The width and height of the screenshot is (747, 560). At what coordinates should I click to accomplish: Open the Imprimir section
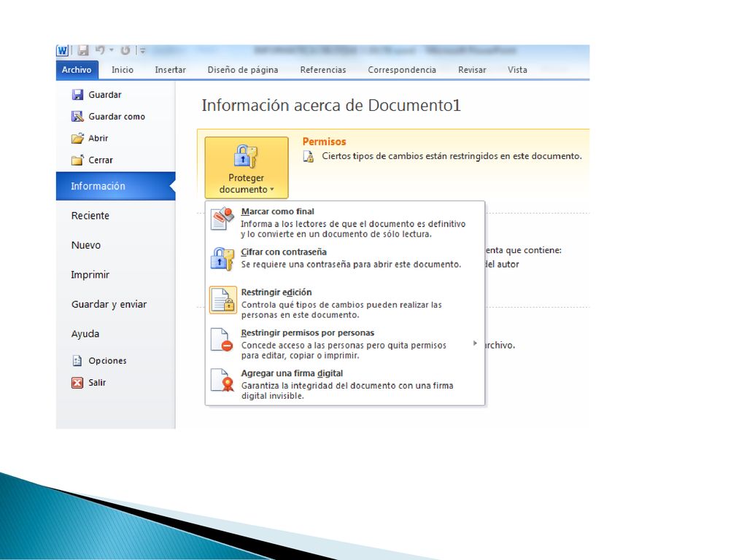click(90, 275)
